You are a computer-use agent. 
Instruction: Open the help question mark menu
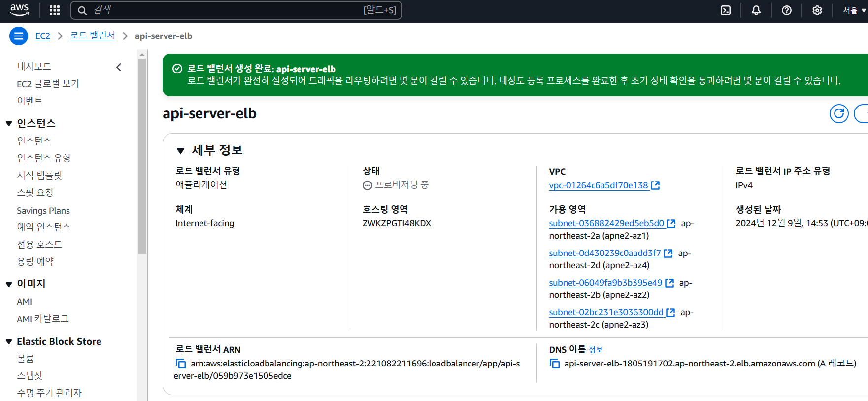tap(787, 10)
